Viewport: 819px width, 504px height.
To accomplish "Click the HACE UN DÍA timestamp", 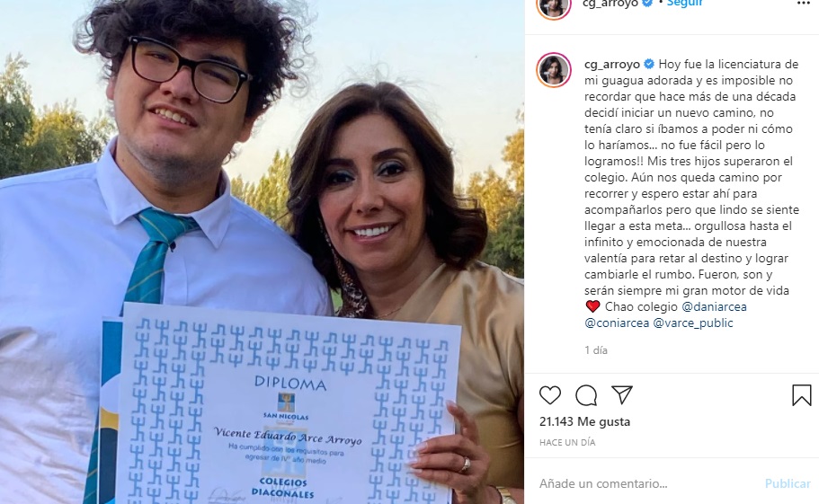I will tap(567, 442).
